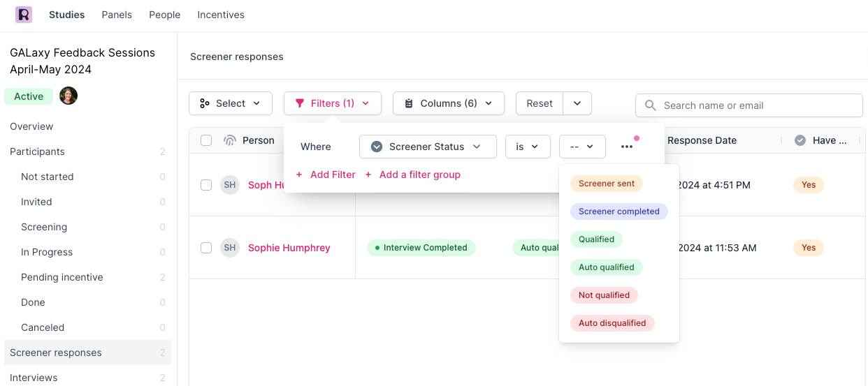Check the Sophie Humphrey row checkbox
The height and width of the screenshot is (386, 868).
[x=206, y=248]
